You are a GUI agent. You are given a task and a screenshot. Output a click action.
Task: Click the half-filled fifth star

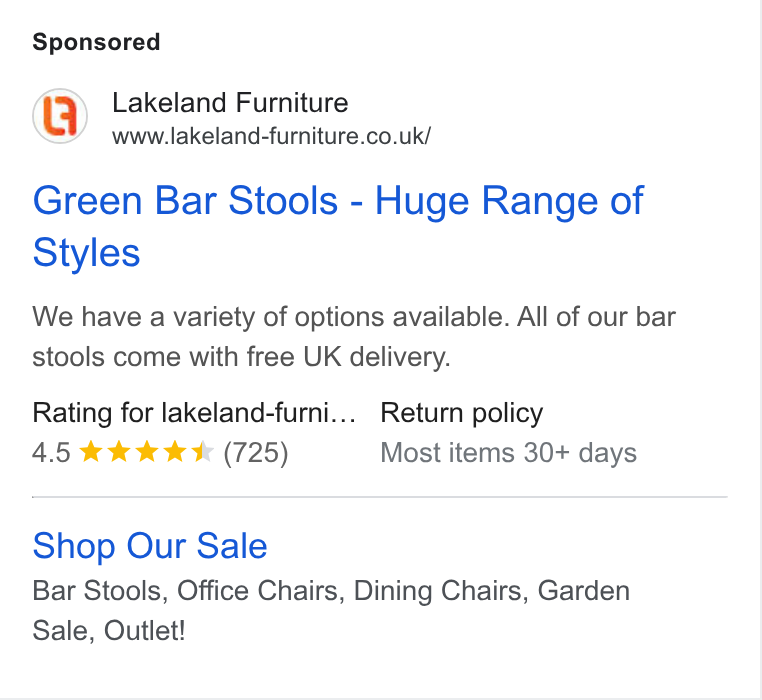point(203,452)
